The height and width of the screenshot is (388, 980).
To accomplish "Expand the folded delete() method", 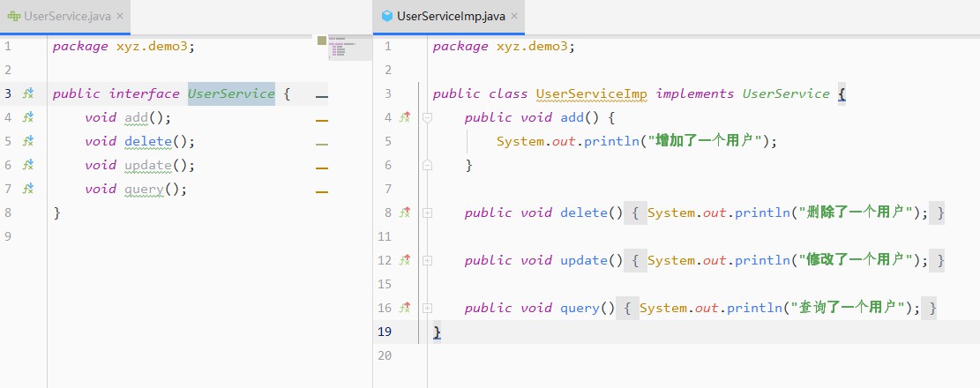I will [428, 213].
